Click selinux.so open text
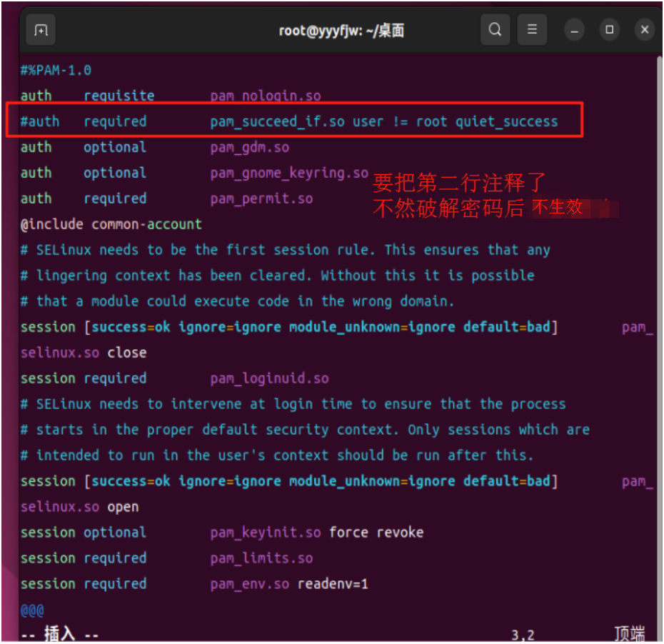The height and width of the screenshot is (644, 664). [80, 506]
